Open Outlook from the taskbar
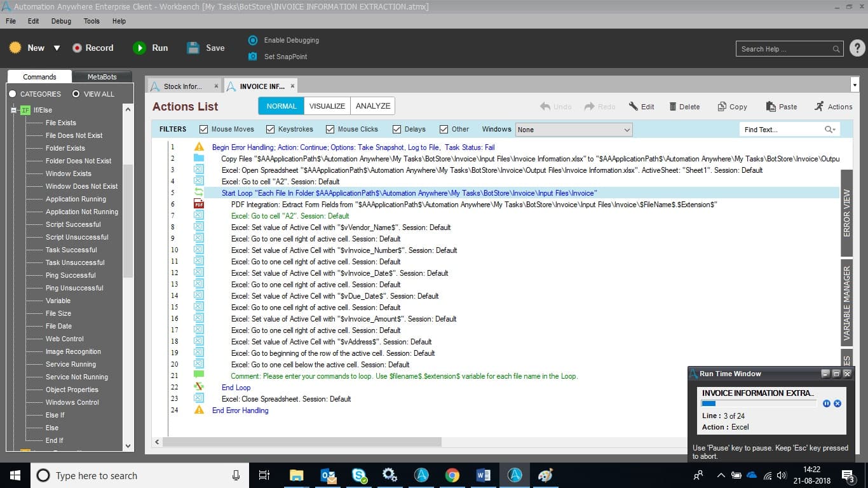This screenshot has width=868, height=488. (328, 475)
